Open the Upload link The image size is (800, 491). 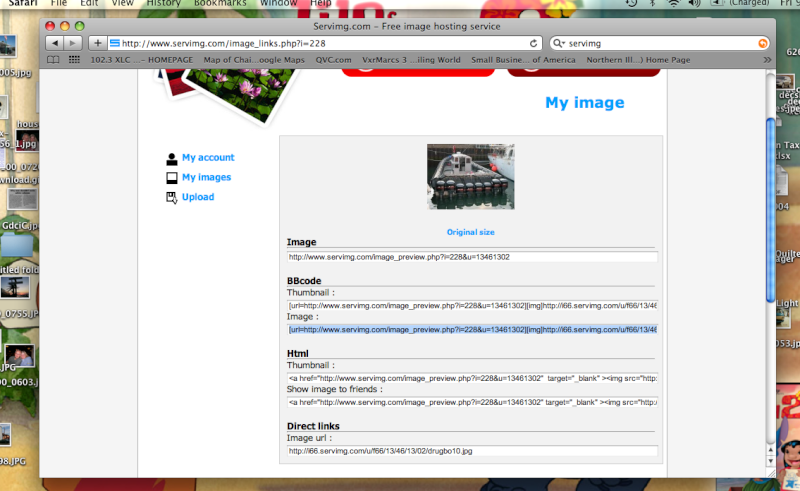[198, 197]
